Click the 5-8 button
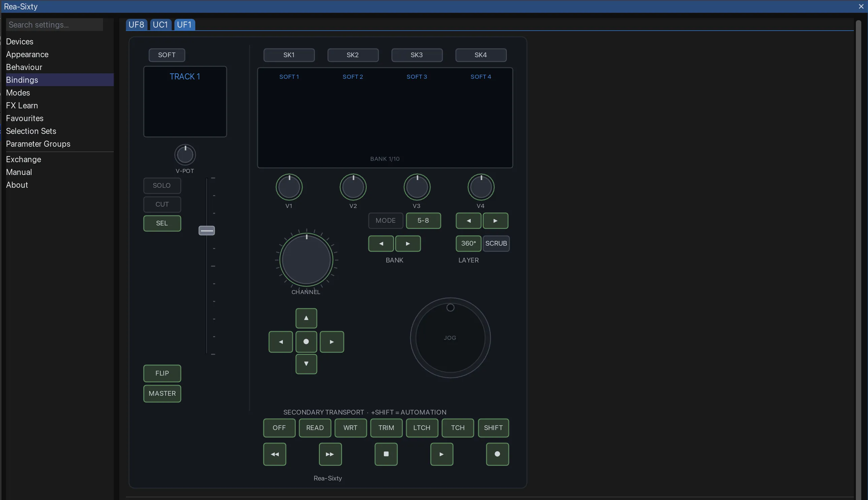 coord(423,221)
